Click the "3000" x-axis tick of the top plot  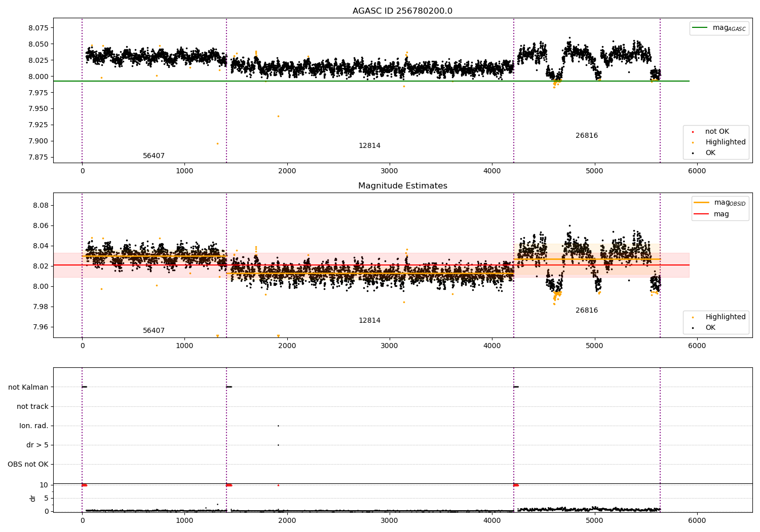[x=390, y=171]
